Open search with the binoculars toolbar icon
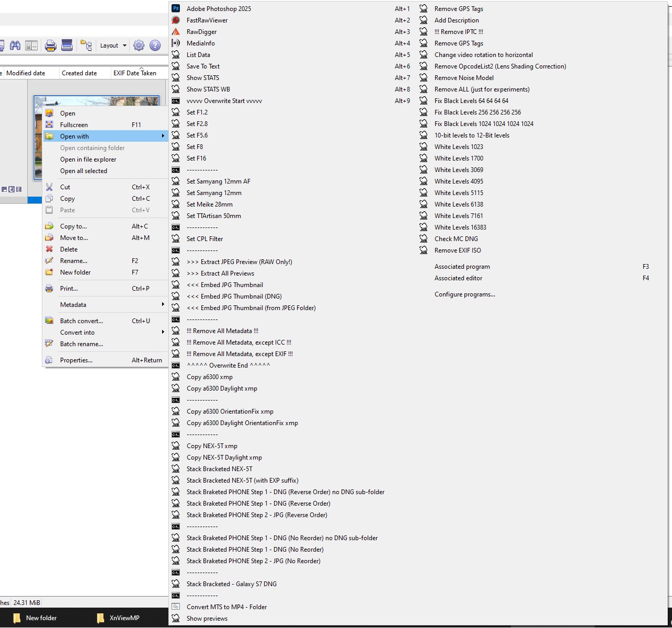 [x=15, y=45]
